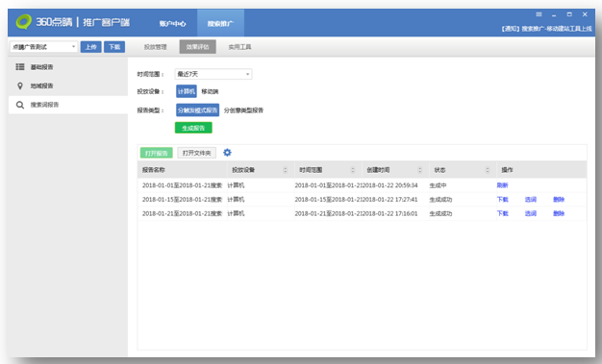Sort by the 创建时间 column arrows
The image size is (602, 364).
click(419, 170)
